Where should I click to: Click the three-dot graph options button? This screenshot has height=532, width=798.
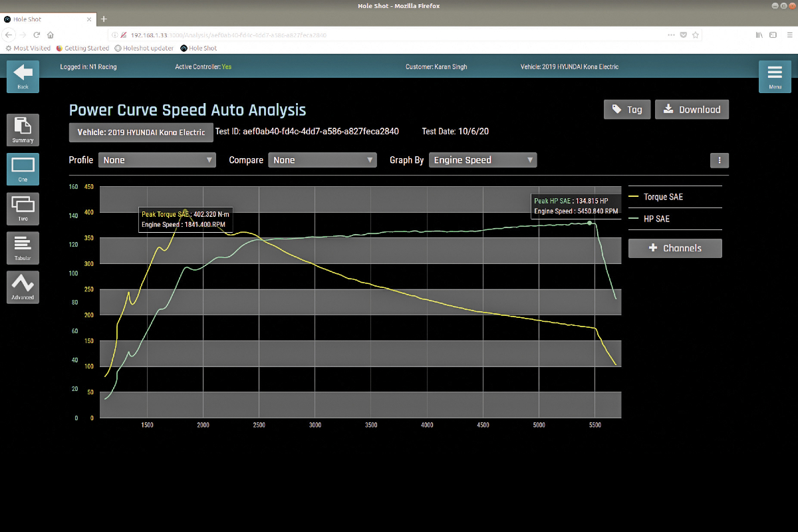pos(720,160)
